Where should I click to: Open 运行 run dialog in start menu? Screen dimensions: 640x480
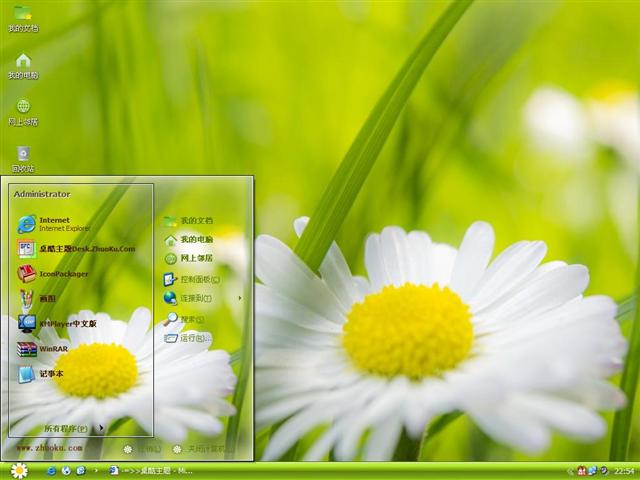pos(187,338)
